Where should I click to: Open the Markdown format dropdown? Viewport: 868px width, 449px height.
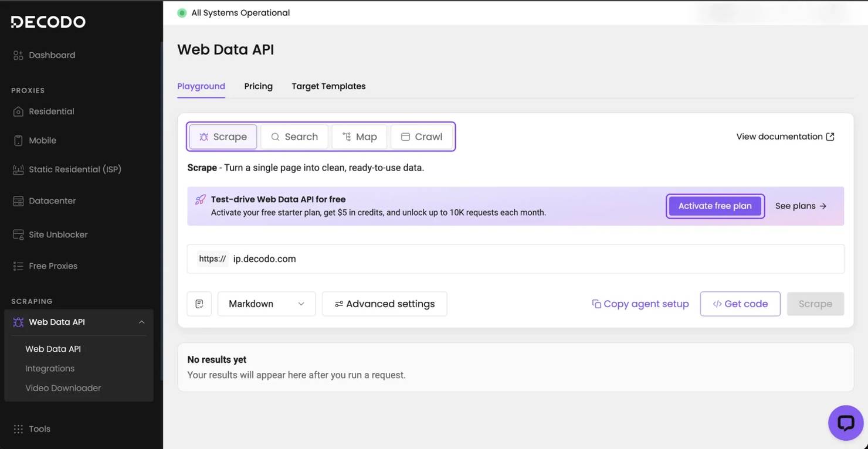point(267,304)
